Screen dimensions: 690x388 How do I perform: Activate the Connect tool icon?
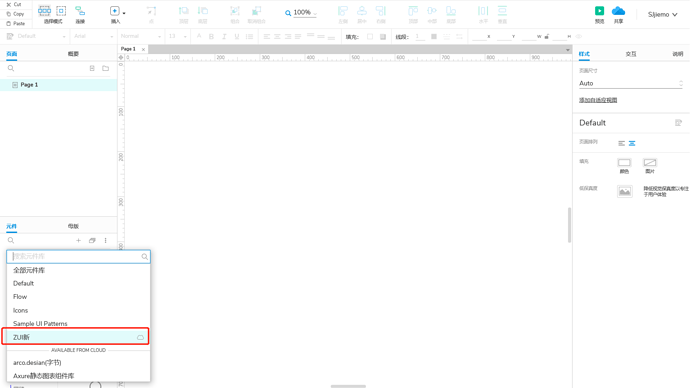(80, 11)
